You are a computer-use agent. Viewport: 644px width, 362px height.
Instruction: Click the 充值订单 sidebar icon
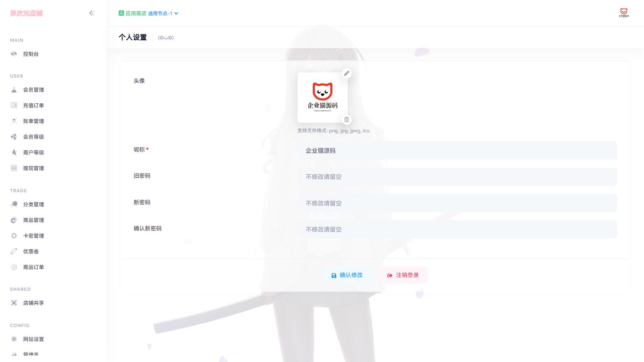(x=14, y=105)
